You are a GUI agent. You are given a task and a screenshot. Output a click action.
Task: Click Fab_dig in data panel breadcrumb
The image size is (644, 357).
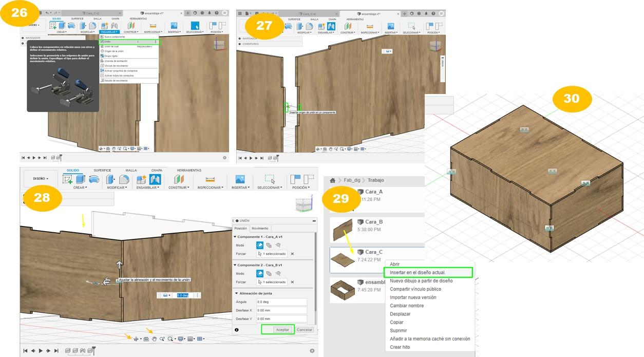[x=353, y=180]
